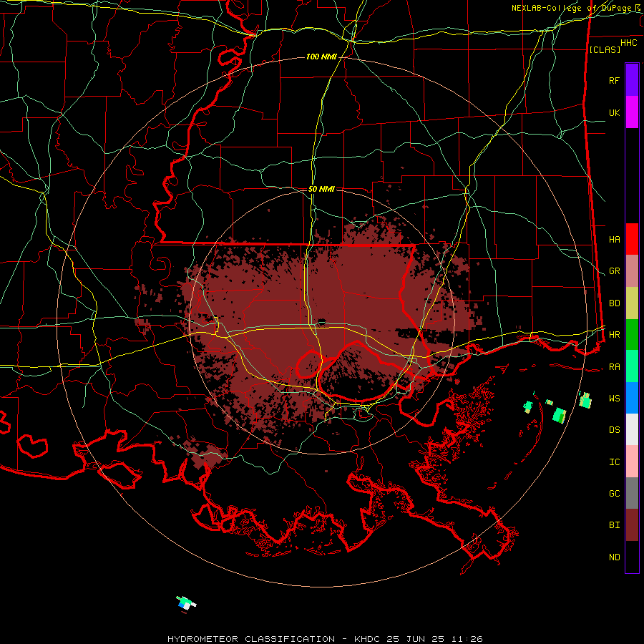Click the green-white echo below the radar ring
The height and width of the screenshot is (644, 644).
tap(186, 603)
